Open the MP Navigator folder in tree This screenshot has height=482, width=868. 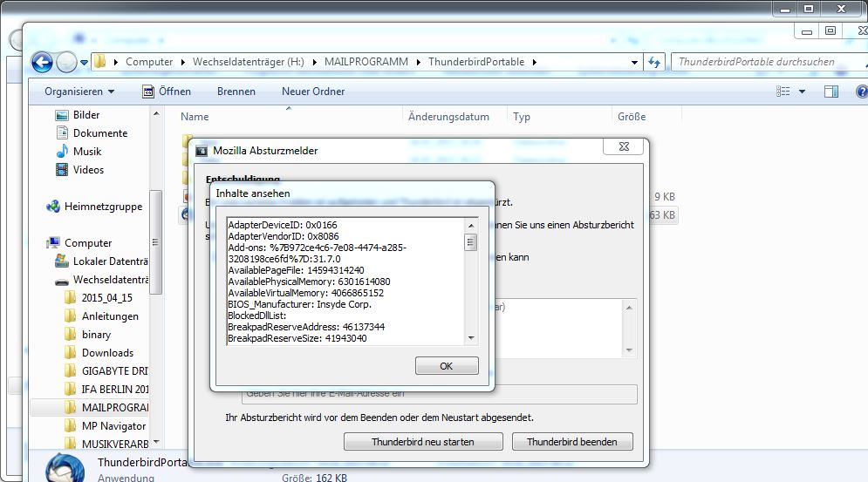[106, 425]
